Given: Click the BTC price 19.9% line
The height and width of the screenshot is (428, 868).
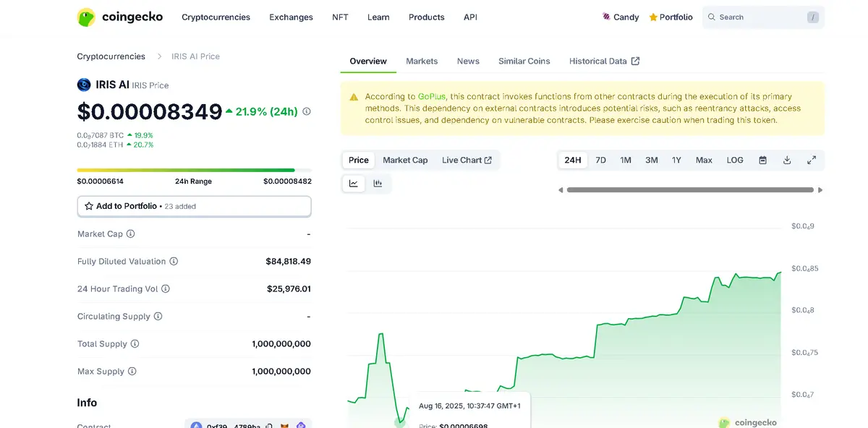Looking at the screenshot, I should [x=115, y=135].
